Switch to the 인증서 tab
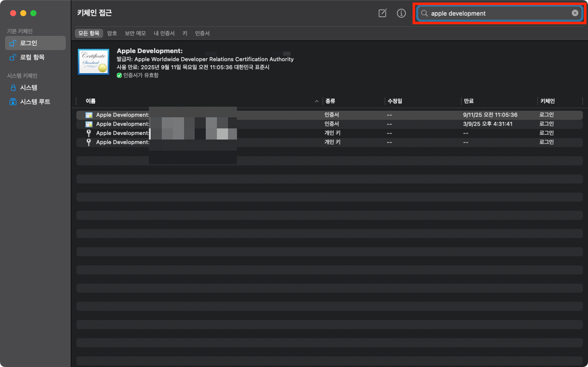Screen dimensions: 588x367 click(202, 33)
